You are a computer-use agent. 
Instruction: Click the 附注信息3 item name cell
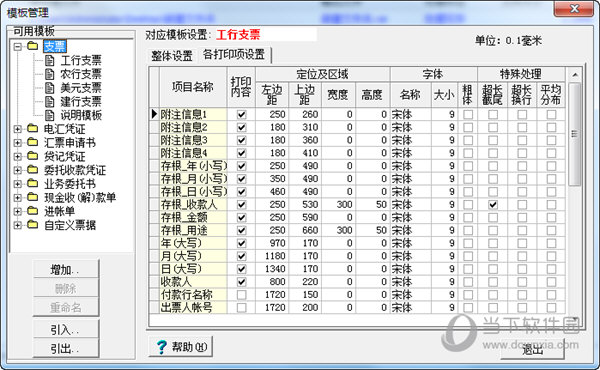193,140
